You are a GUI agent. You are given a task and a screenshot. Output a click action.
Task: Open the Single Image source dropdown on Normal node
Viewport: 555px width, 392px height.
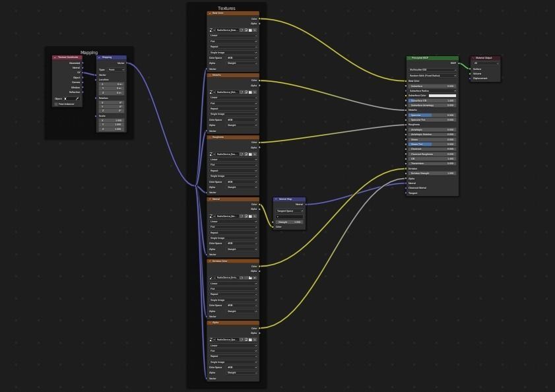(233, 238)
